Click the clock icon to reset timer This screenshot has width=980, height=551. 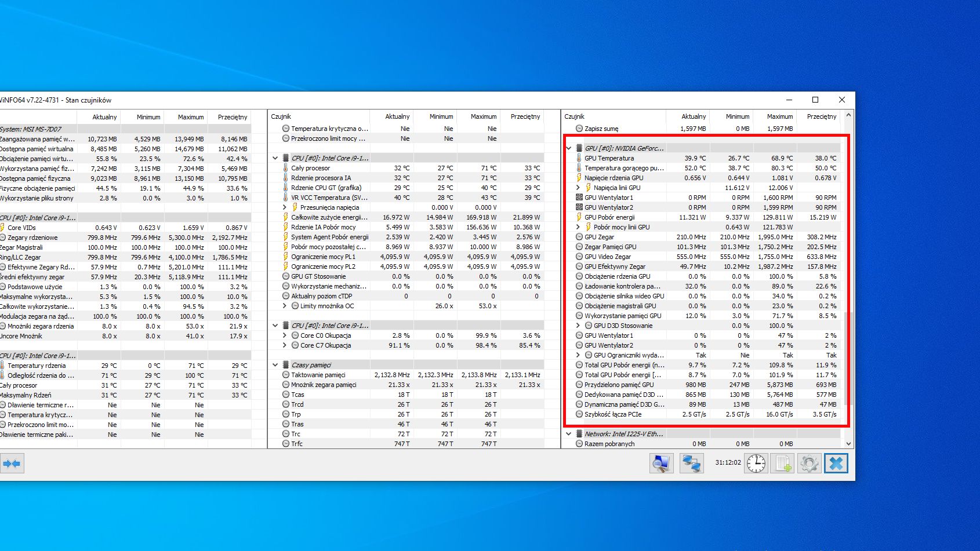756,464
